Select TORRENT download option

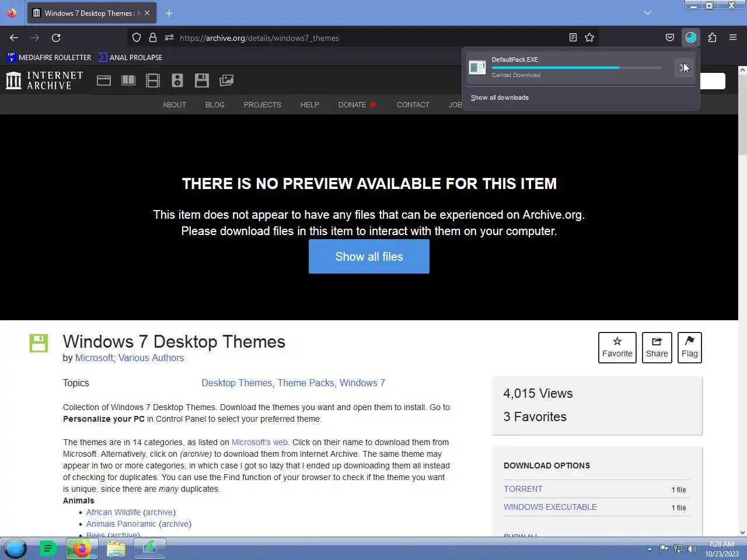click(523, 489)
